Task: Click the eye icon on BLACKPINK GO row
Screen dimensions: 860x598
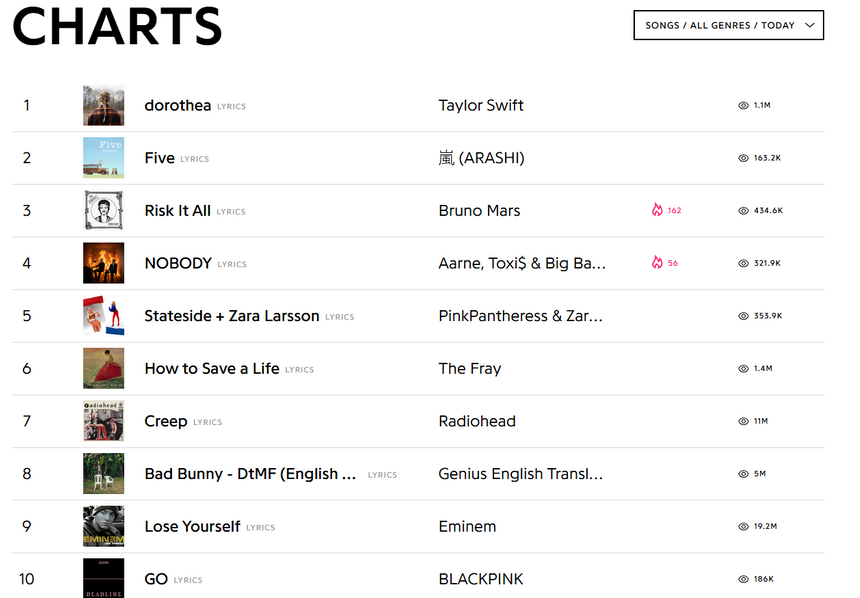Action: 743,579
